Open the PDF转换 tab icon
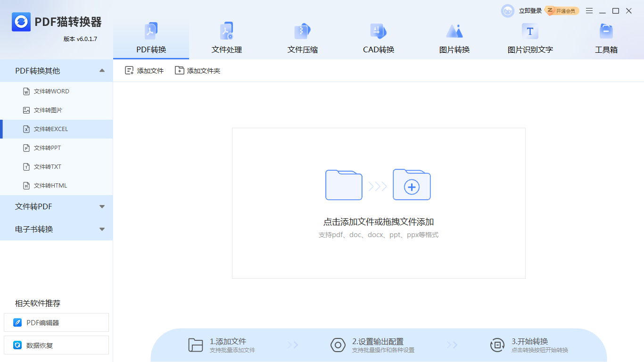644x362 pixels. point(151,31)
